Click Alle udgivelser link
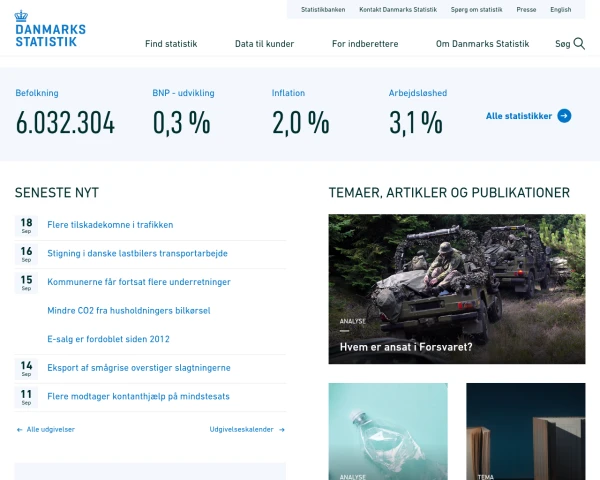The height and width of the screenshot is (480, 600). [x=51, y=430]
